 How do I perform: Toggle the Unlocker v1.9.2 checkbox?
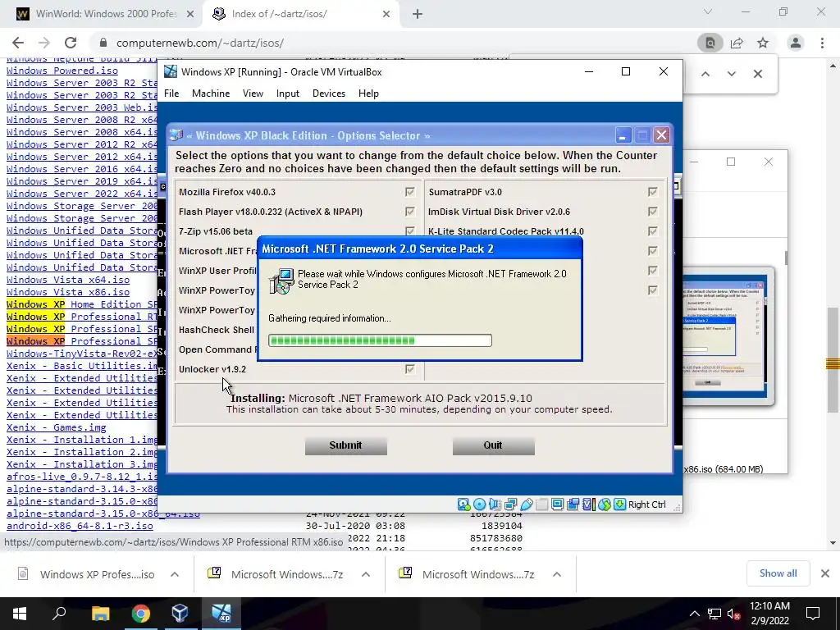[x=410, y=369]
